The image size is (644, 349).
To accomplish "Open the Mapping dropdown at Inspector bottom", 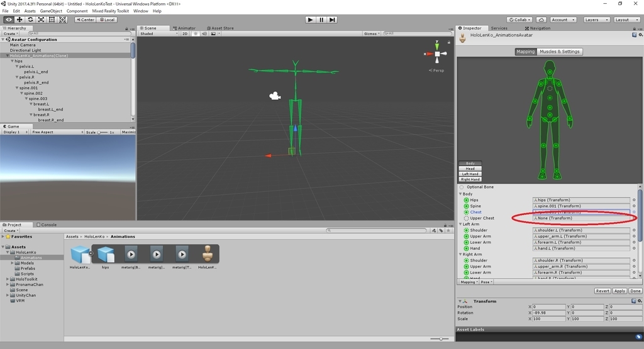I will 469,282.
